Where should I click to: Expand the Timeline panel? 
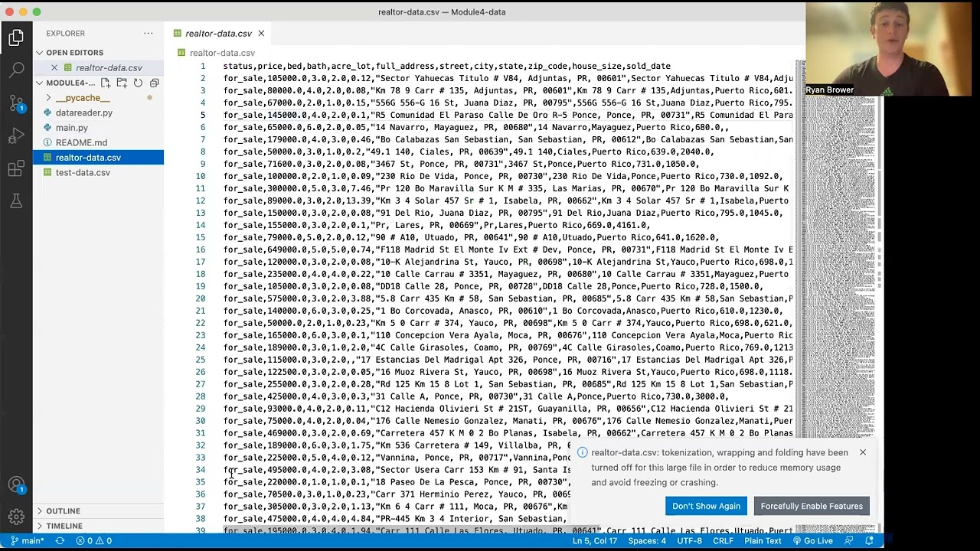click(98, 527)
